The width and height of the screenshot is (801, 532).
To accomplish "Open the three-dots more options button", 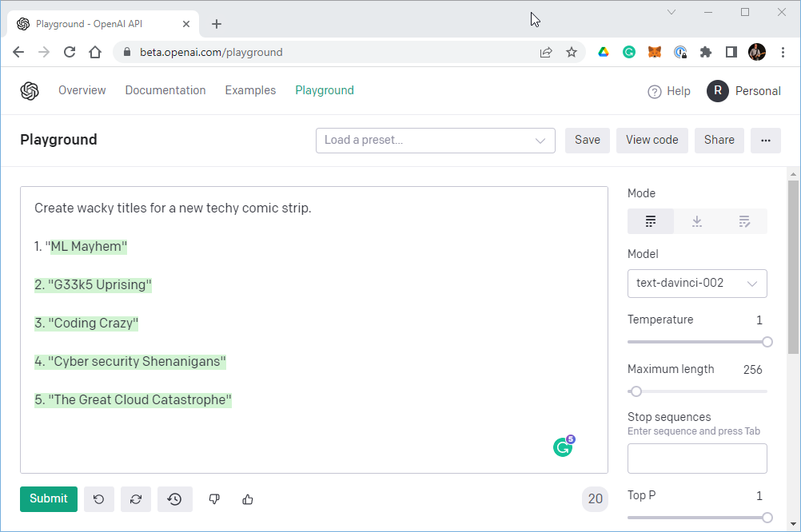I will 765,141.
